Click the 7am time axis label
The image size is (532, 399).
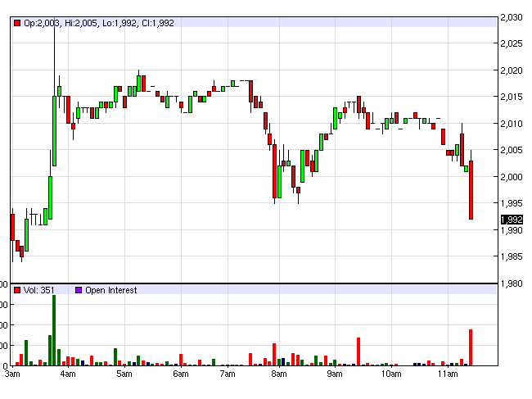pos(228,374)
